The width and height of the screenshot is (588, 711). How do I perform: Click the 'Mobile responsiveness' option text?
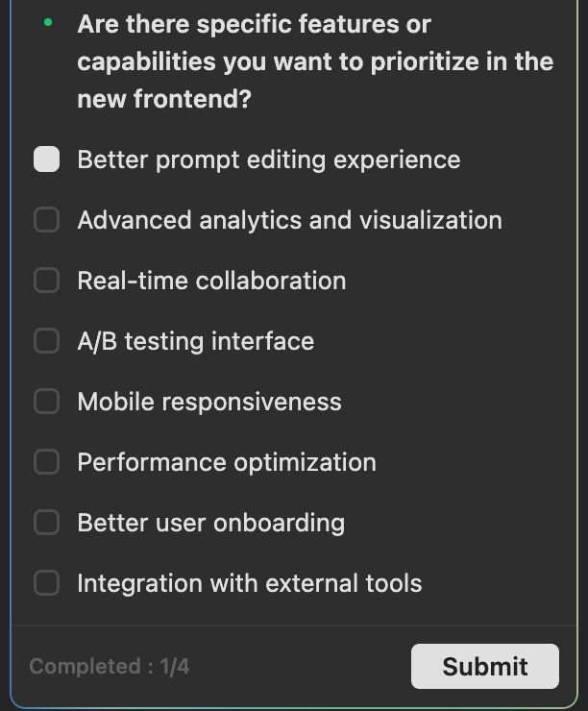click(209, 402)
